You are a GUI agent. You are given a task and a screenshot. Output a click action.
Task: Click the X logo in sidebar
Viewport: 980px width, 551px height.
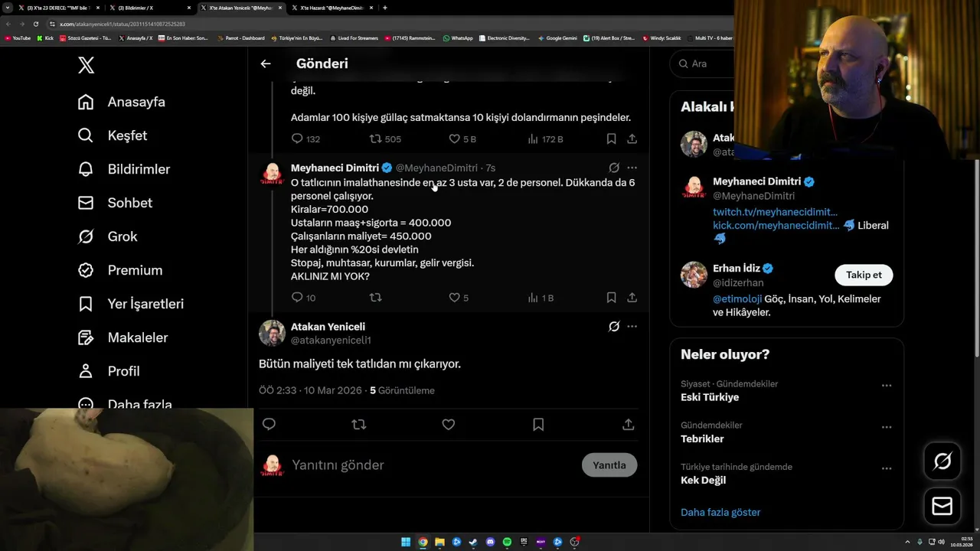(87, 65)
